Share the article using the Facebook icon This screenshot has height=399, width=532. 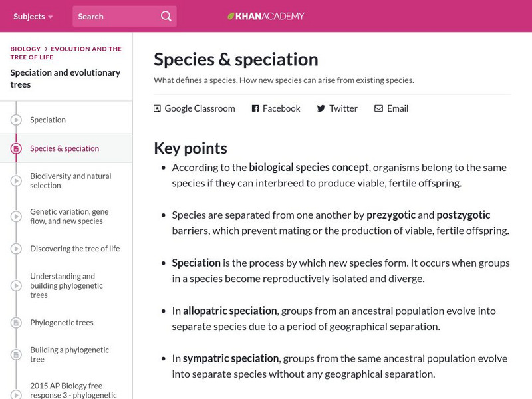(255, 108)
